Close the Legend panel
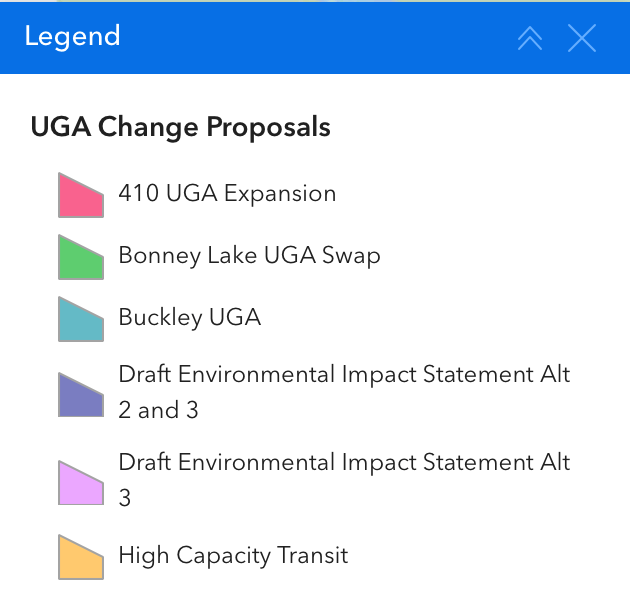Image resolution: width=630 pixels, height=598 pixels. pos(582,38)
